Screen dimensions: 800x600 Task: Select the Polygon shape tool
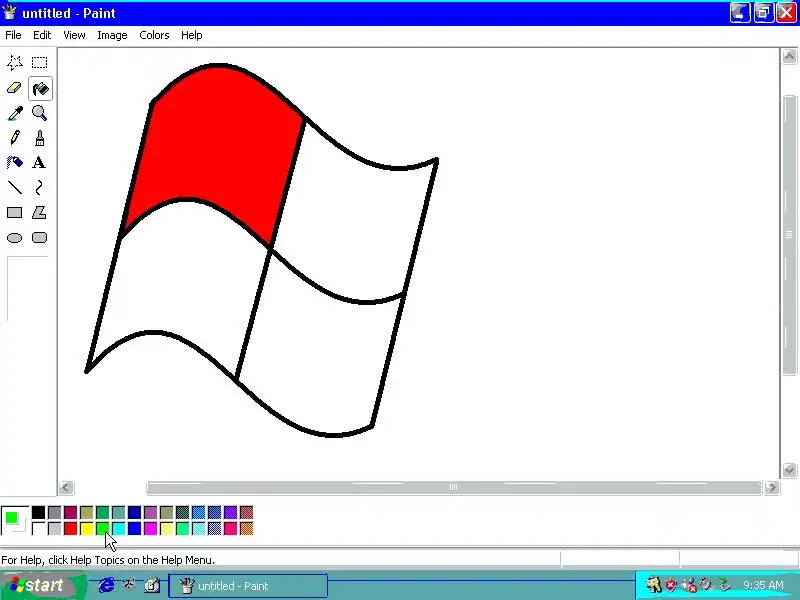[40, 213]
